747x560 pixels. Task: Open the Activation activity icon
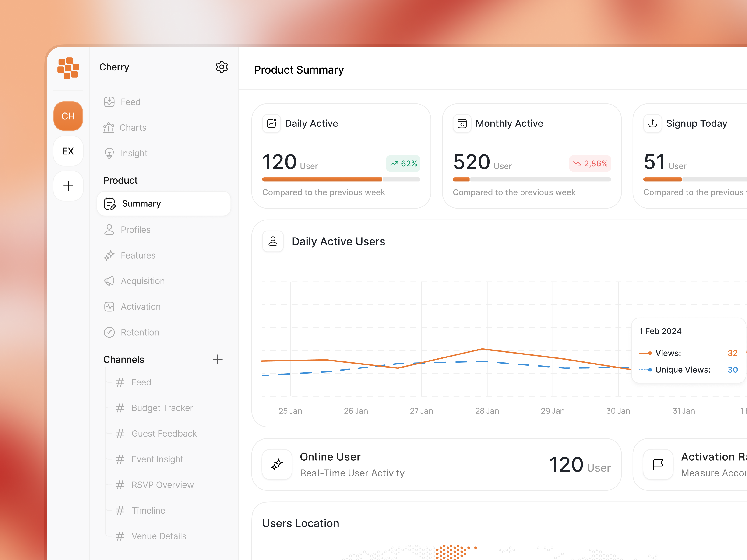coord(109,307)
